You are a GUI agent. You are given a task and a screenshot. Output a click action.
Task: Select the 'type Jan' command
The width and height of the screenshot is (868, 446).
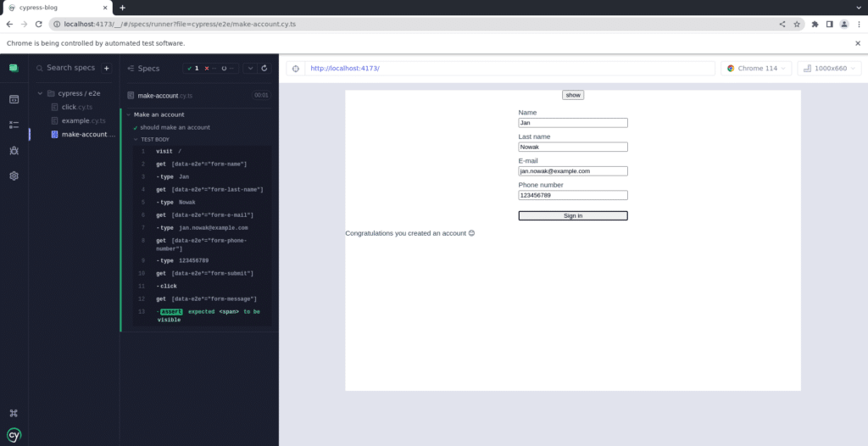(202, 176)
